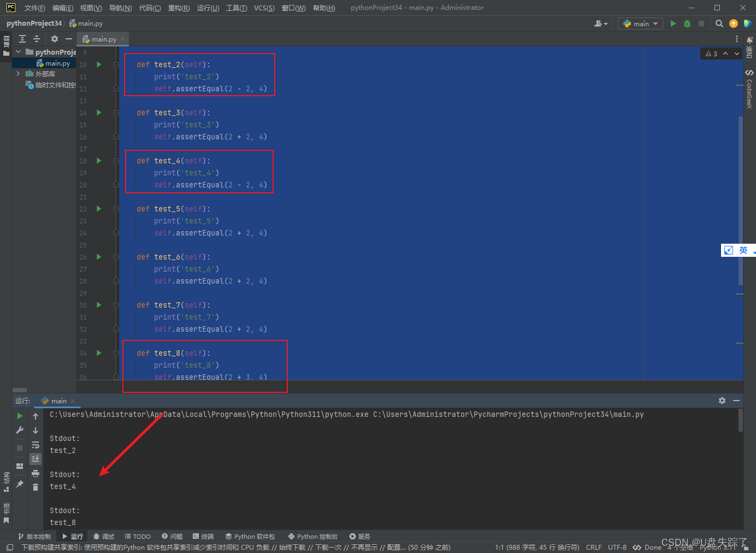Run test_6 from the gutter arrow
756x553 pixels.
(99, 257)
